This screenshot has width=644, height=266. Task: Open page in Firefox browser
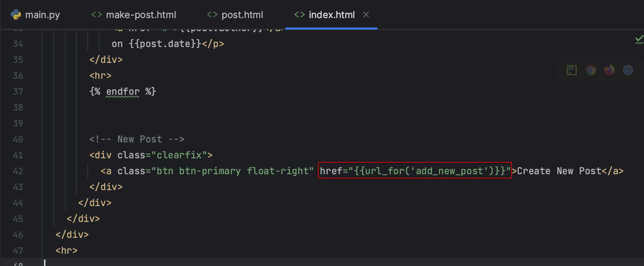[609, 70]
